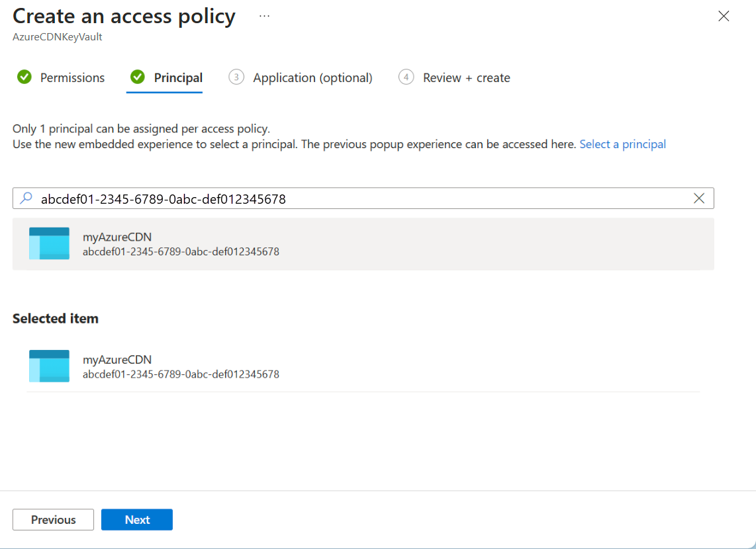Click the Next button
756x549 pixels.
(137, 520)
